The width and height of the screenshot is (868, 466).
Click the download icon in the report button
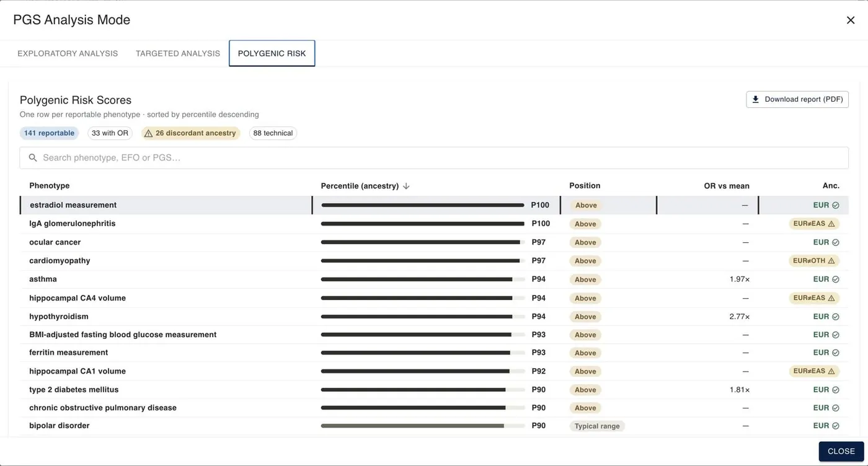755,99
